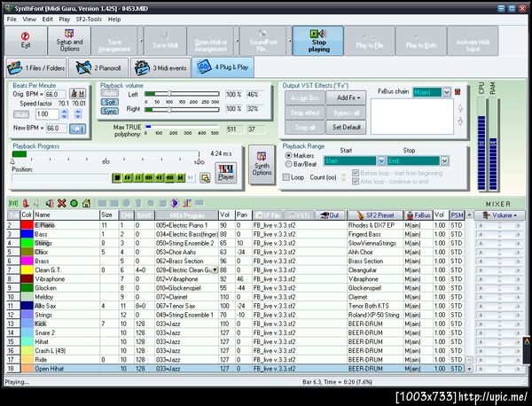Click the Playback Progress bar
Image resolution: width=532 pixels, height=406 pixels.
[106, 154]
